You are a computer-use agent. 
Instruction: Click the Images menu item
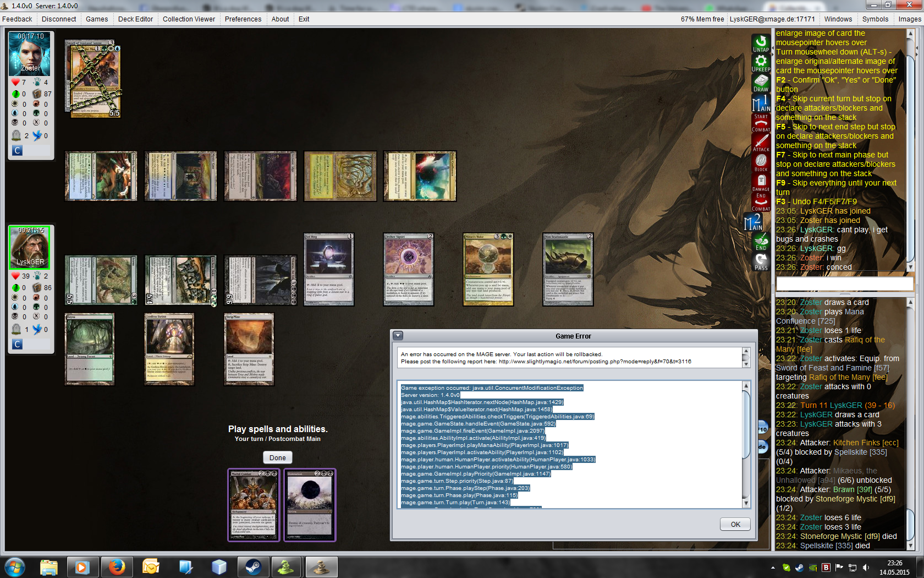pos(910,19)
